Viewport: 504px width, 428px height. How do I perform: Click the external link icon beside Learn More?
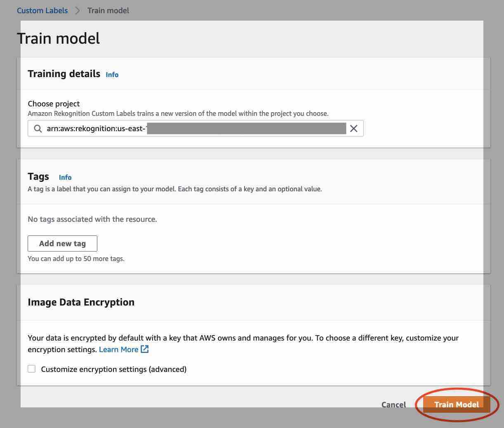145,349
